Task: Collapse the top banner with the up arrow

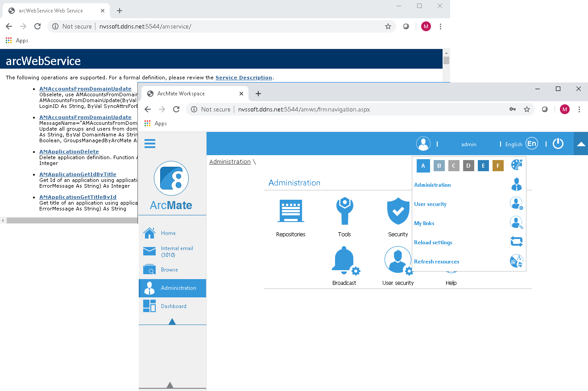Action: [x=580, y=144]
